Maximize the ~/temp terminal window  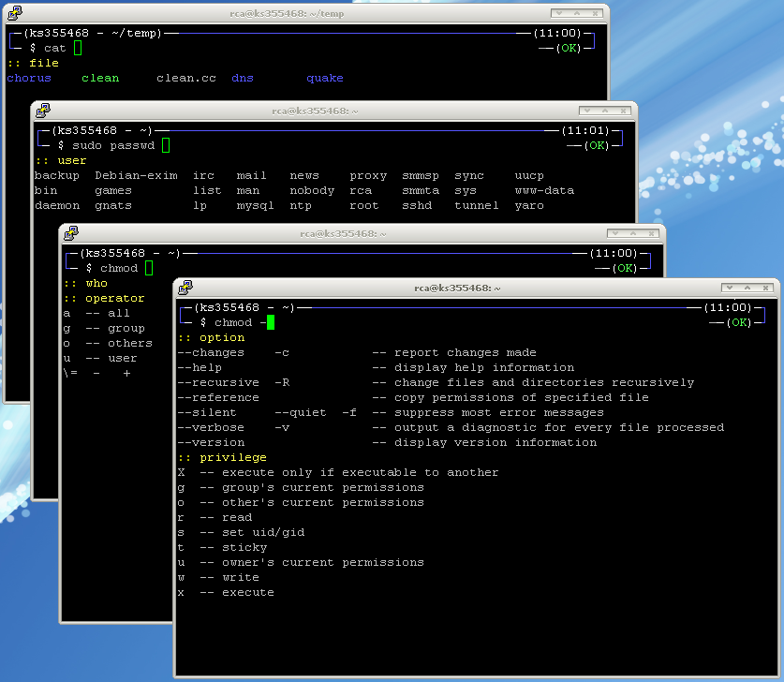pyautogui.click(x=577, y=14)
